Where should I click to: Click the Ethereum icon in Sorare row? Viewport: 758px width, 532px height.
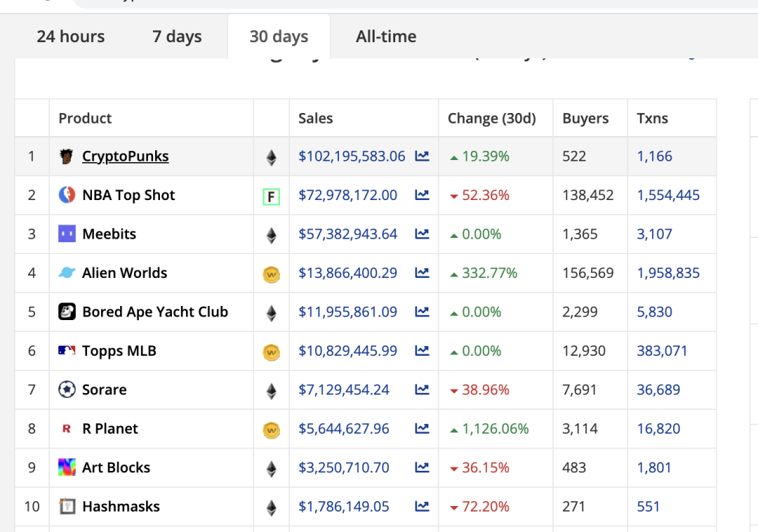tap(271, 391)
